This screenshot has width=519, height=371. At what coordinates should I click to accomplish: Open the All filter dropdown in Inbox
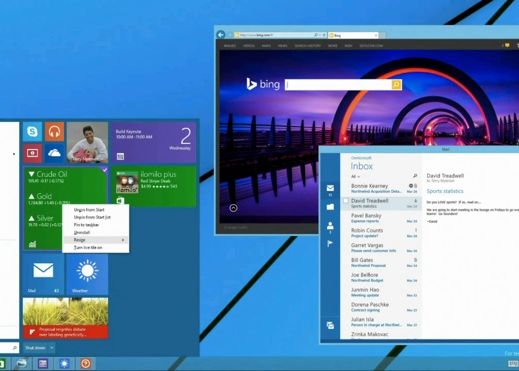pyautogui.click(x=355, y=176)
